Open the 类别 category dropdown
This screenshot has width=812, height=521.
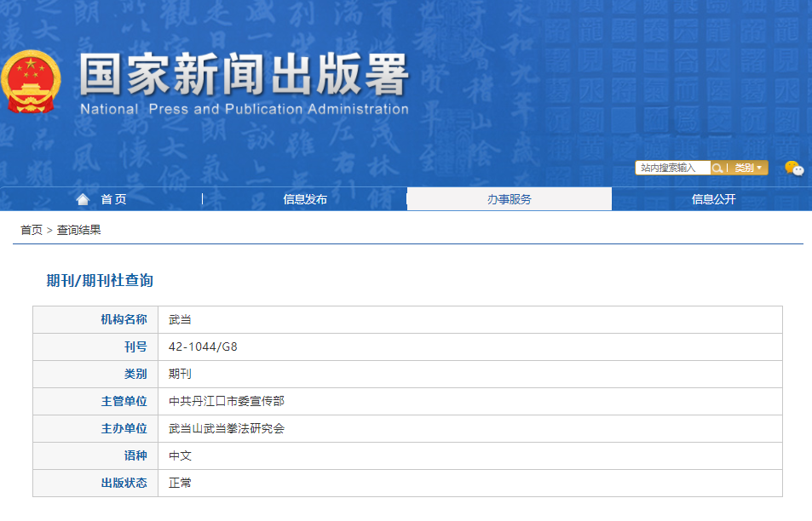coord(748,168)
